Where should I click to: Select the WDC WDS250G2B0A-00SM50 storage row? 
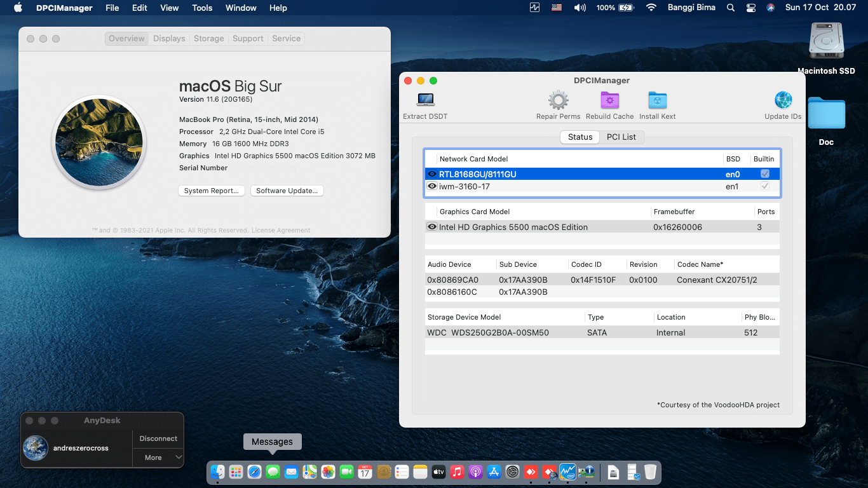(602, 332)
